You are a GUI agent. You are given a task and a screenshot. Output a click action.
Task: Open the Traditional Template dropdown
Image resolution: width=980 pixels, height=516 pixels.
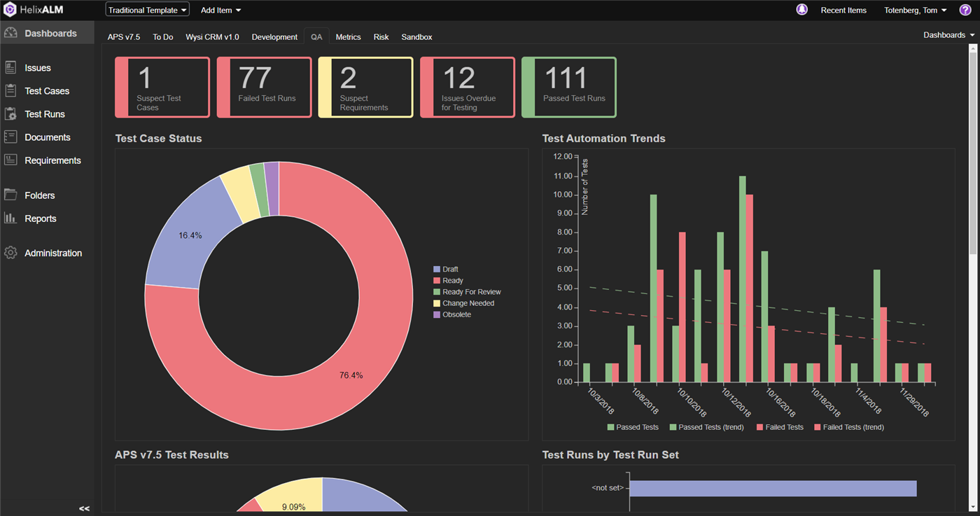[x=147, y=11]
